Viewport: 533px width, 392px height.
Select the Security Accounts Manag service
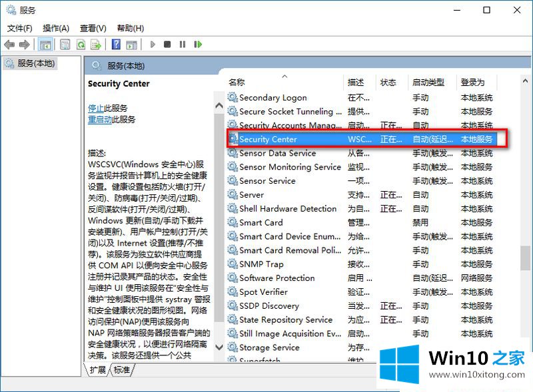tap(290, 125)
